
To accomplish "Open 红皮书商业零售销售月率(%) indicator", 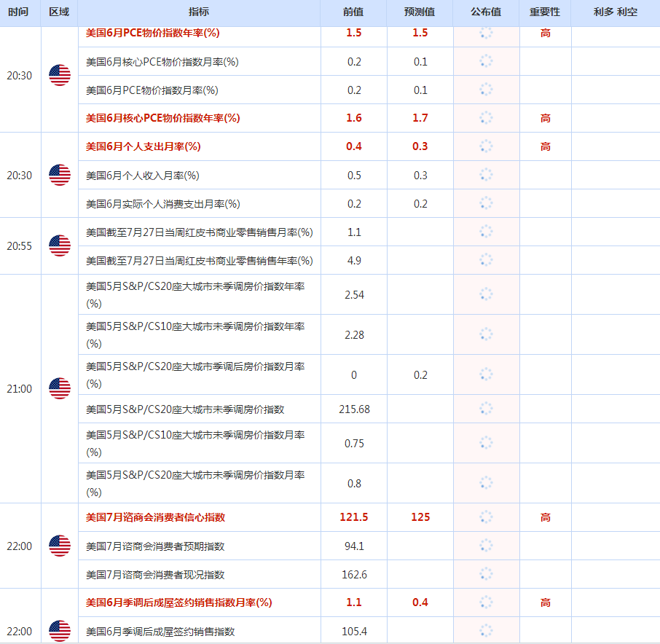I will tap(200, 232).
